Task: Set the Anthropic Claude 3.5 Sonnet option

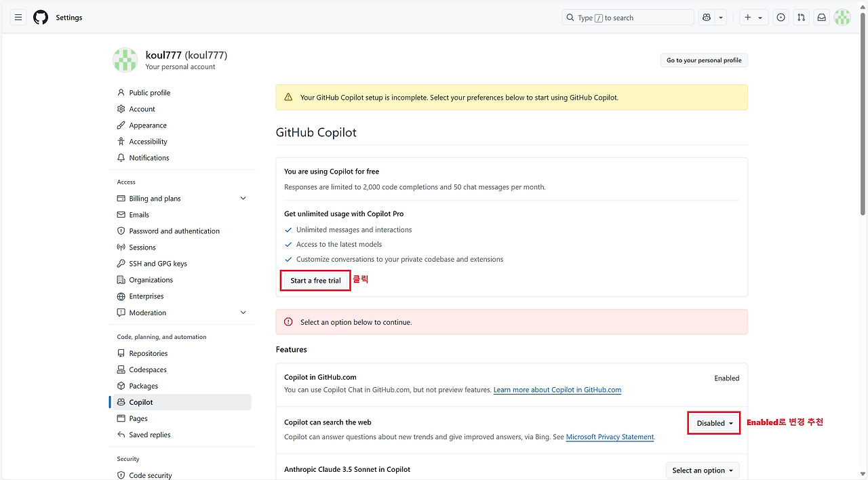Action: (702, 470)
